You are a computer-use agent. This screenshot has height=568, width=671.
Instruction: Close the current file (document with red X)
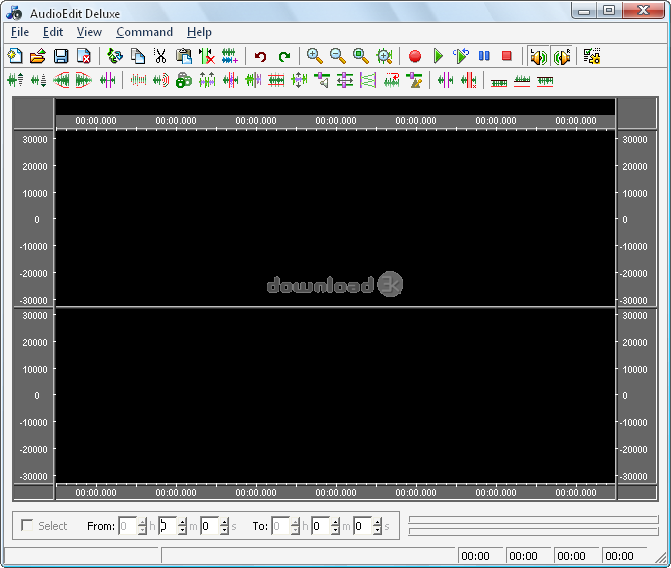click(84, 56)
